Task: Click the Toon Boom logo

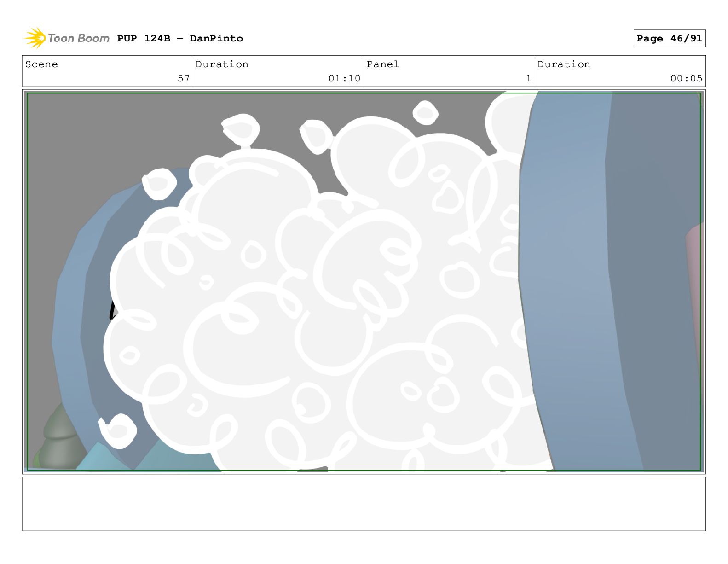Action: click(x=67, y=38)
